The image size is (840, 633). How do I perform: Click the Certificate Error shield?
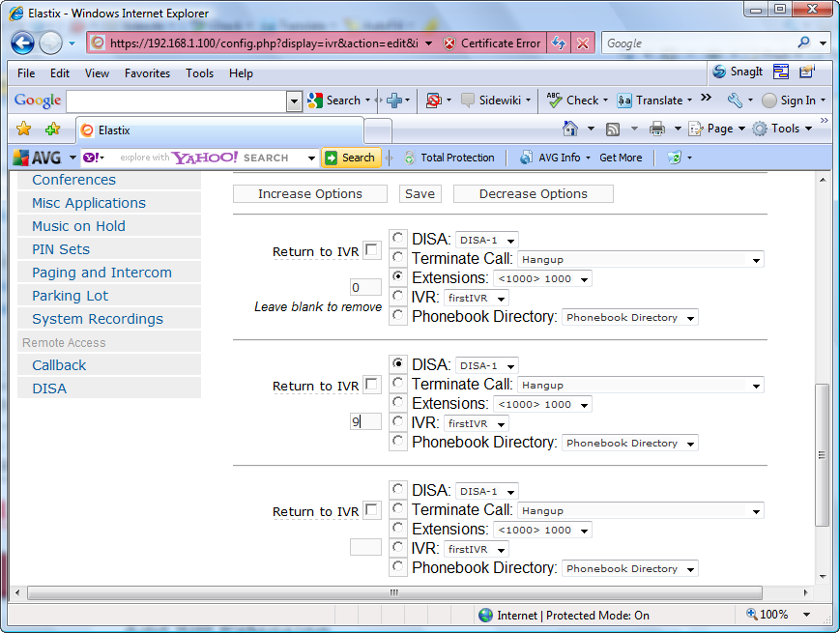click(492, 43)
